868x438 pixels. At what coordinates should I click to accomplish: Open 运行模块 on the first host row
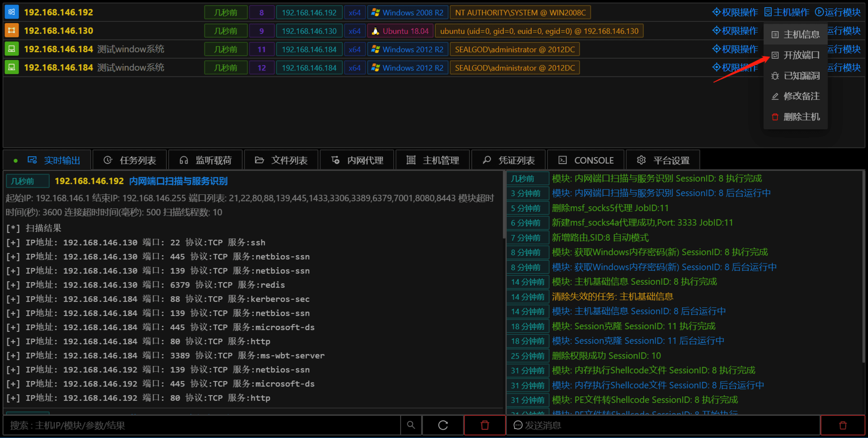(x=838, y=12)
